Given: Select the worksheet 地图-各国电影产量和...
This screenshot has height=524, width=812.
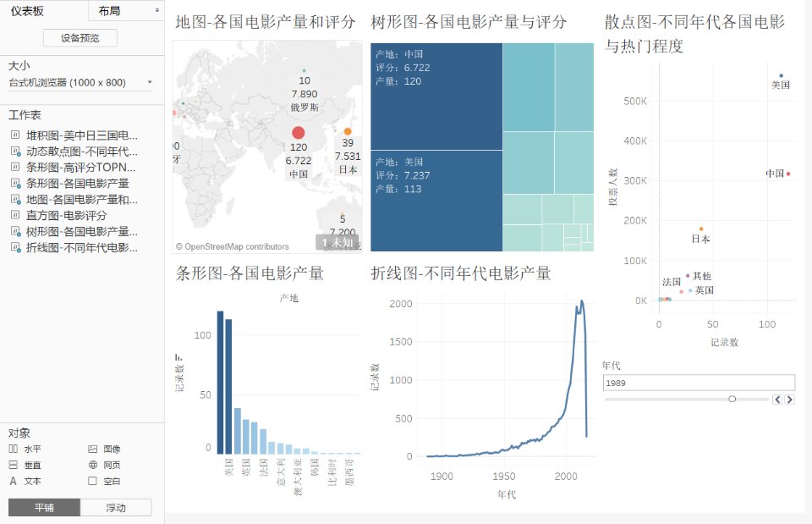Looking at the screenshot, I should pos(82,200).
